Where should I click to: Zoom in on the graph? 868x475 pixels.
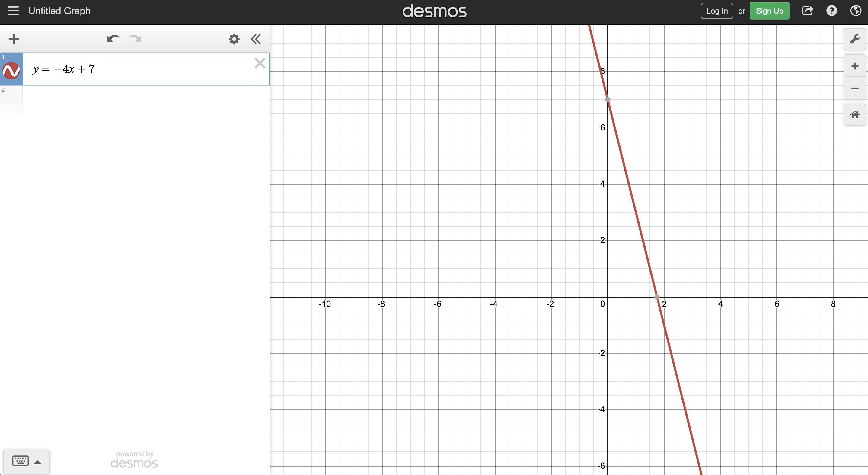pos(854,66)
